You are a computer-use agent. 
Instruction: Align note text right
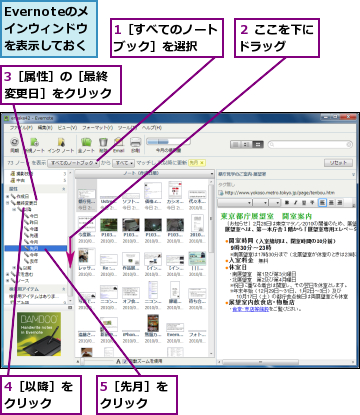(339, 202)
